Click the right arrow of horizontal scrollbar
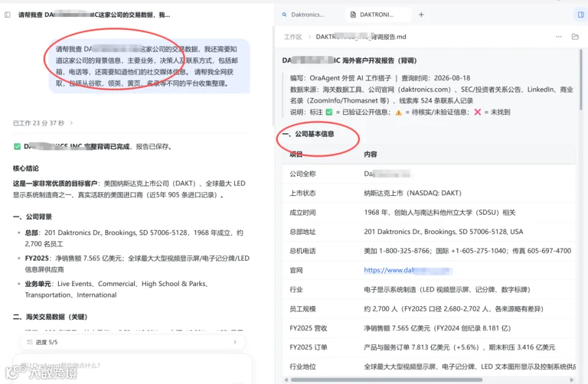 [572, 380]
